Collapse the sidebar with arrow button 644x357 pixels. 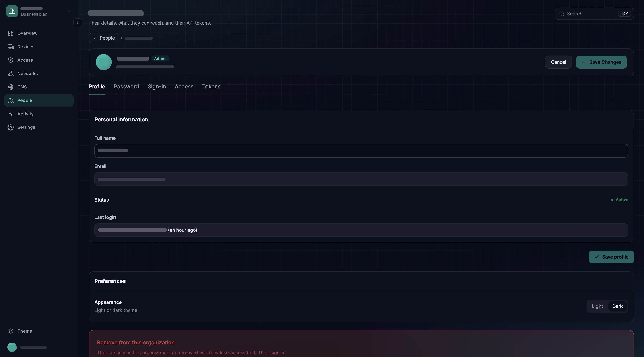tap(78, 23)
